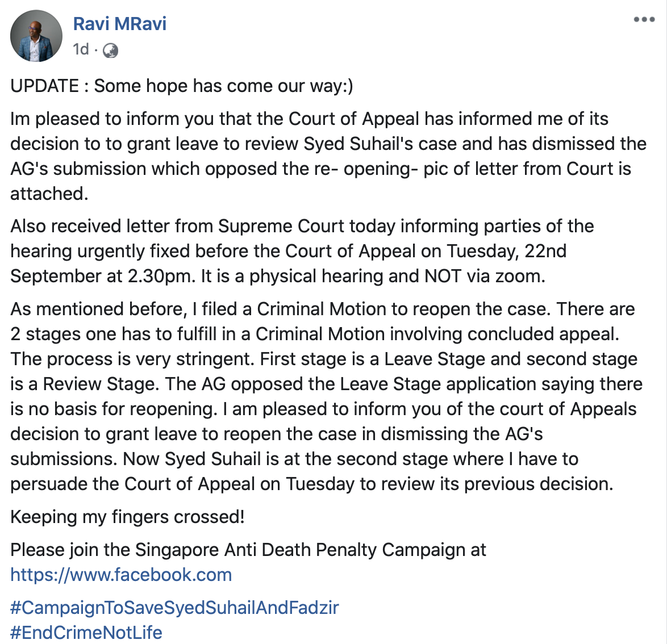The width and height of the screenshot is (667, 644).
Task: Open the #CampaignToSaveSyedSuhailAndFadzir hashtag
Action: coord(174,608)
